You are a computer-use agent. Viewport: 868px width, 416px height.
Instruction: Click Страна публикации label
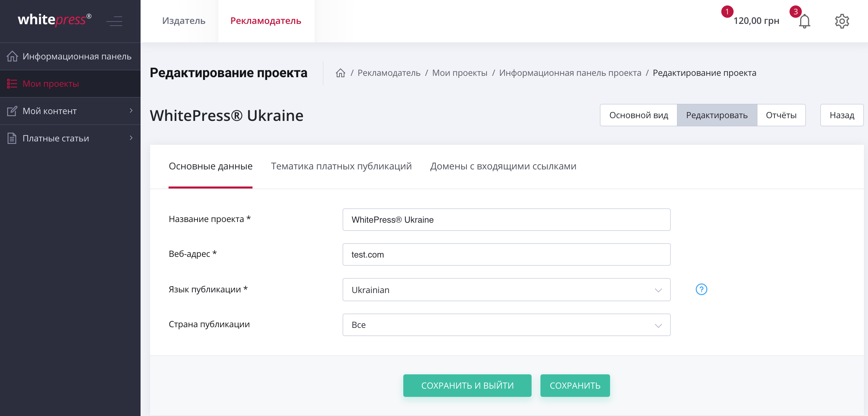[x=209, y=324]
